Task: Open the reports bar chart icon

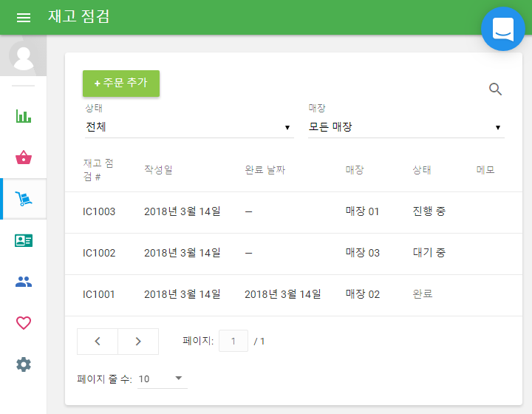Action: tap(24, 116)
